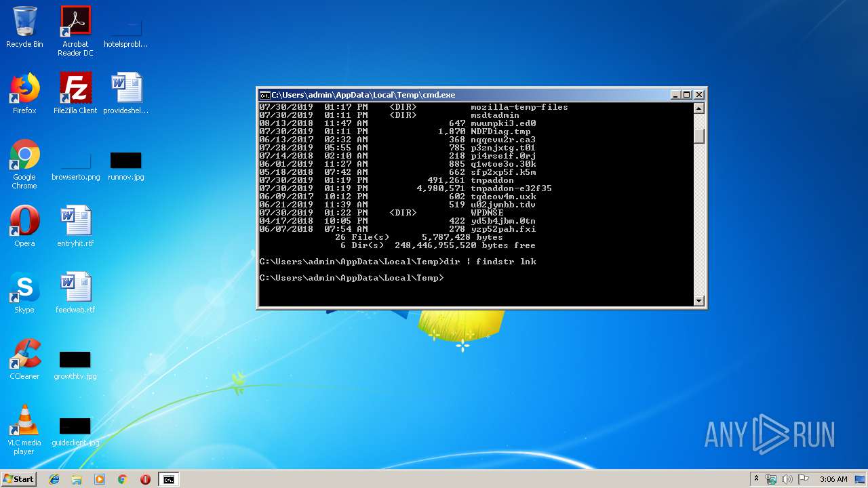Maximize the cmd.exe window

click(687, 95)
